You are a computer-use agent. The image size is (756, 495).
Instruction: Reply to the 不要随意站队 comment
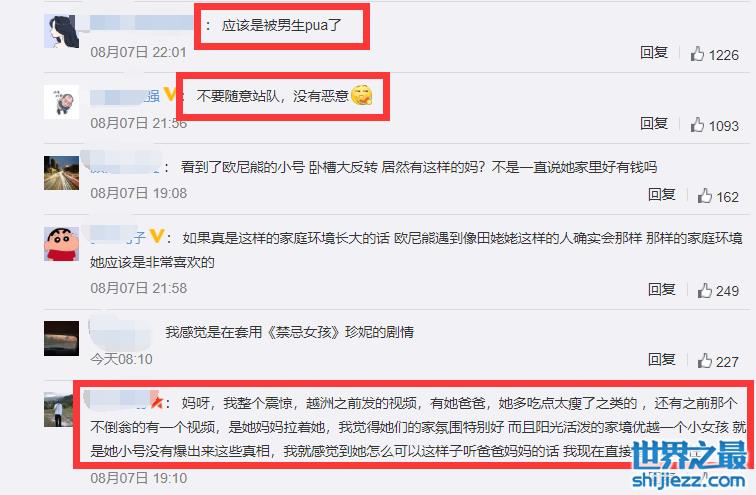pos(654,123)
